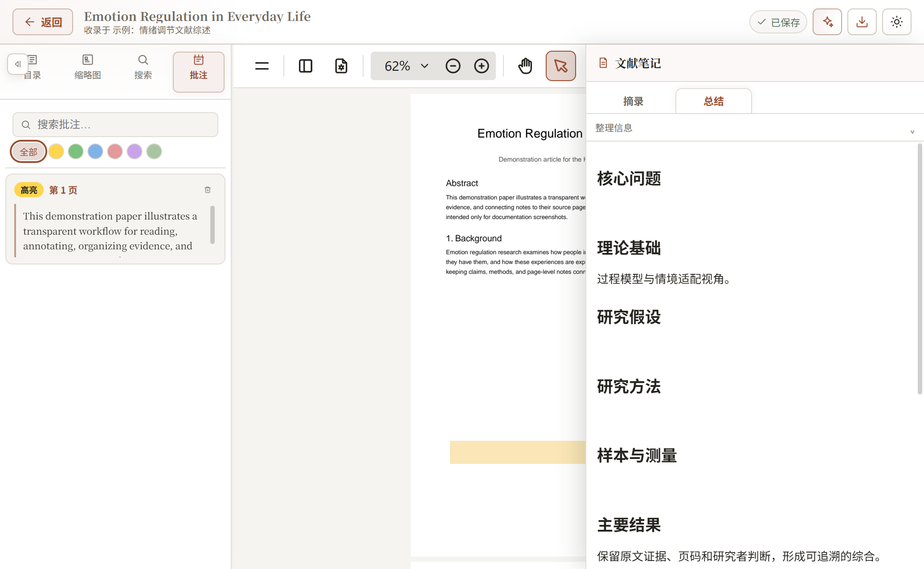Click the 研究假设 heading
The height and width of the screenshot is (569, 924).
pyautogui.click(x=629, y=317)
